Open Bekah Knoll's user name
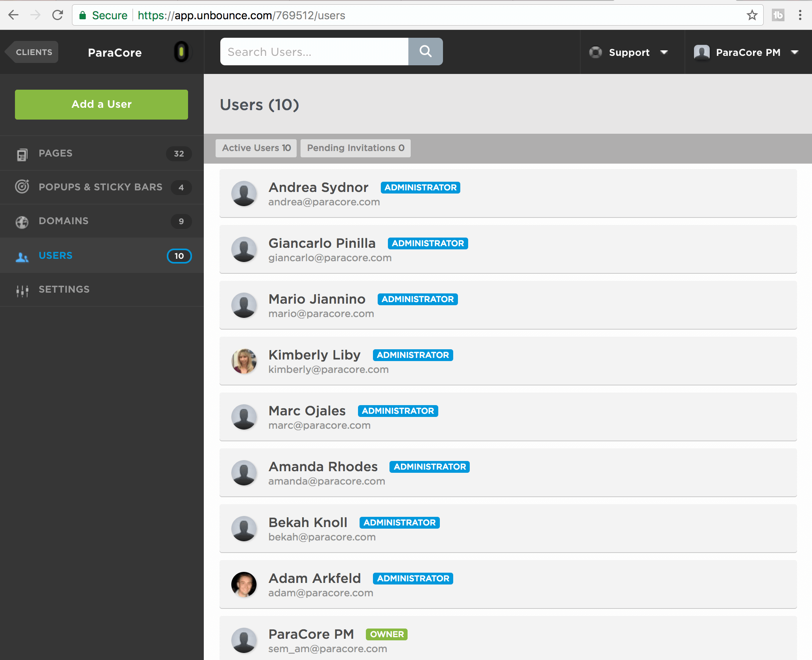 coord(308,522)
